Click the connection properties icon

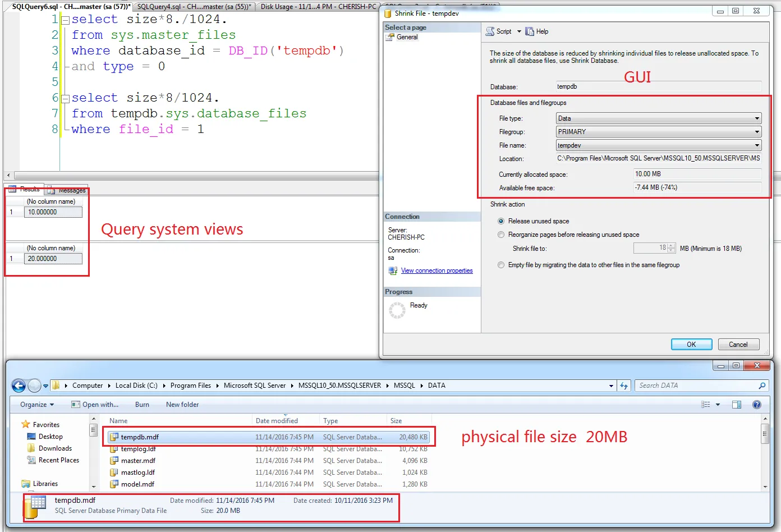[x=393, y=270]
